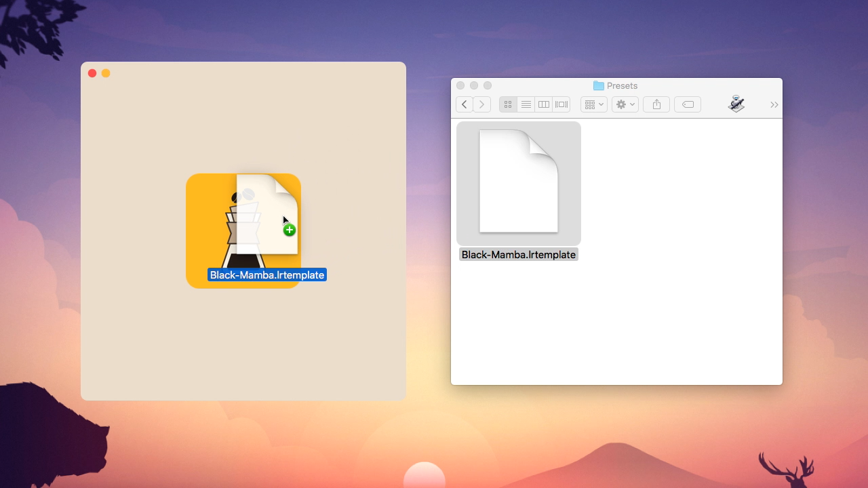Open the item arrangement dropdown in Finder
868x488 pixels.
click(x=594, y=104)
